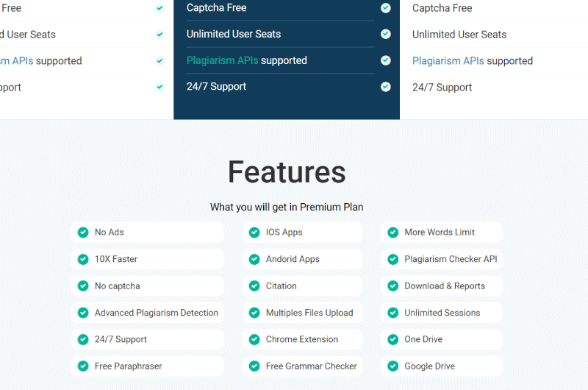Screen dimensions: 588x390
Task: Click left plan's checkmark on User Seats row
Action: (160, 35)
